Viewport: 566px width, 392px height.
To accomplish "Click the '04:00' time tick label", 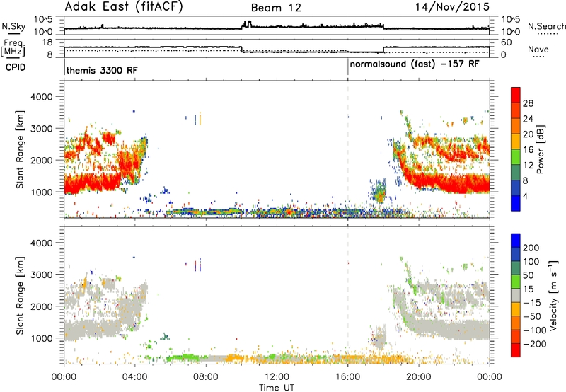I will coord(134,377).
